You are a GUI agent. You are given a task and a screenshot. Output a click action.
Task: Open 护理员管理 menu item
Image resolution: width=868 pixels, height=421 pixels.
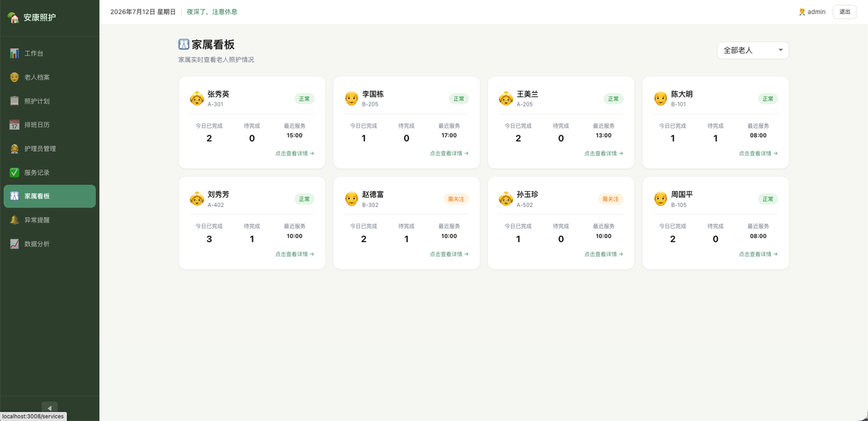(x=50, y=148)
